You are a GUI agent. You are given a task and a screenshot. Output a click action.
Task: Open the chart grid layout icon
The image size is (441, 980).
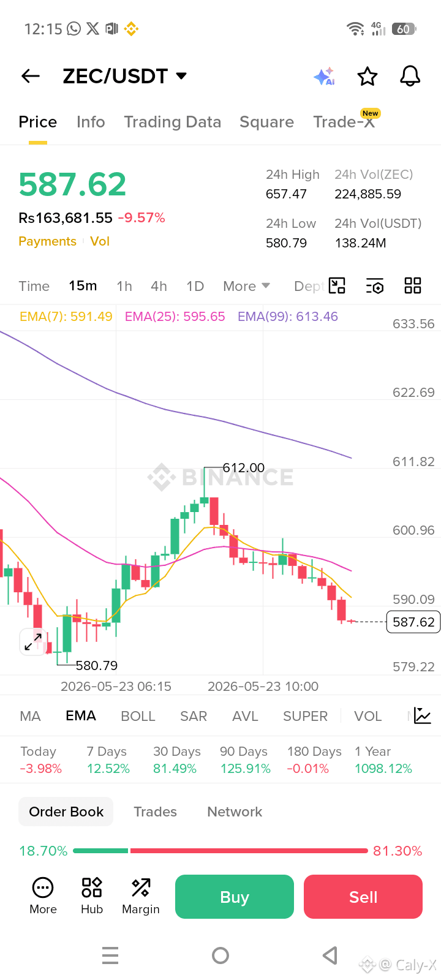(413, 285)
